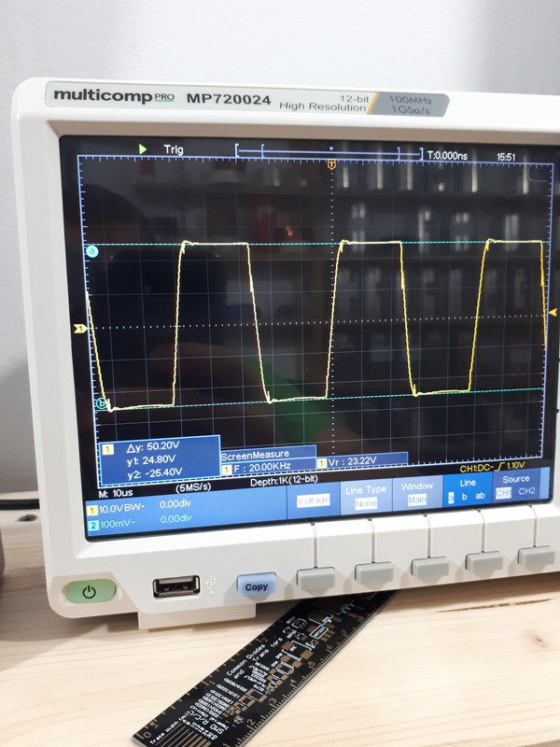The width and height of the screenshot is (560, 747).
Task: Push the green power button
Action: coord(90,591)
